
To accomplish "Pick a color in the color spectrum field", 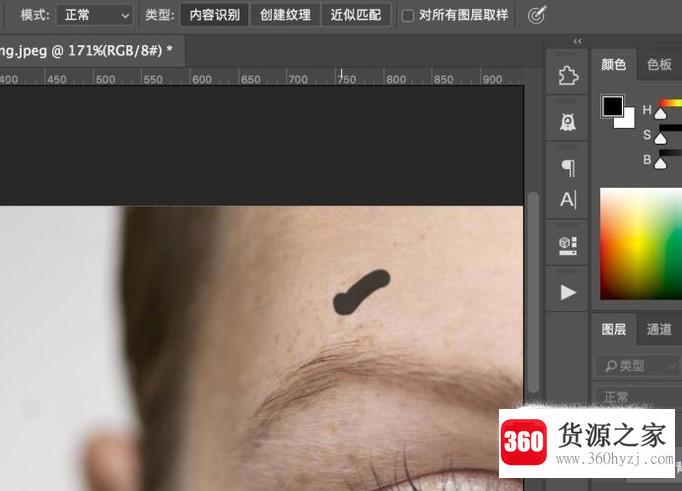I will point(641,244).
